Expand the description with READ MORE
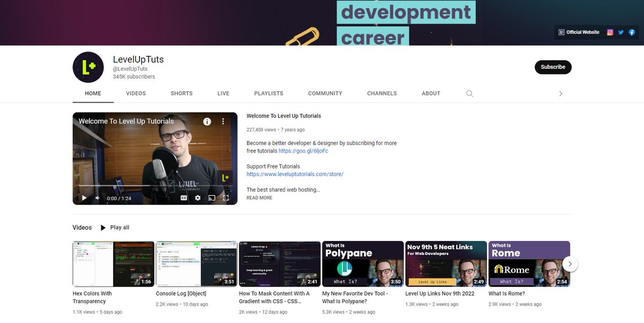The width and height of the screenshot is (644, 323). [260, 197]
